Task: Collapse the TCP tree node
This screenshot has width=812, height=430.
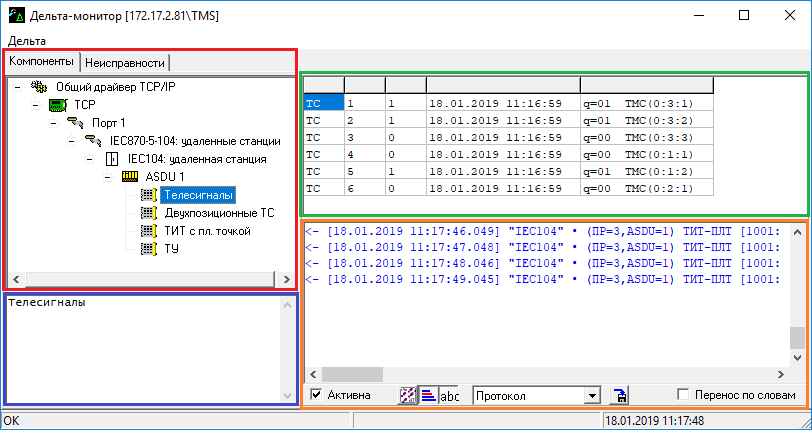Action: click(36, 105)
